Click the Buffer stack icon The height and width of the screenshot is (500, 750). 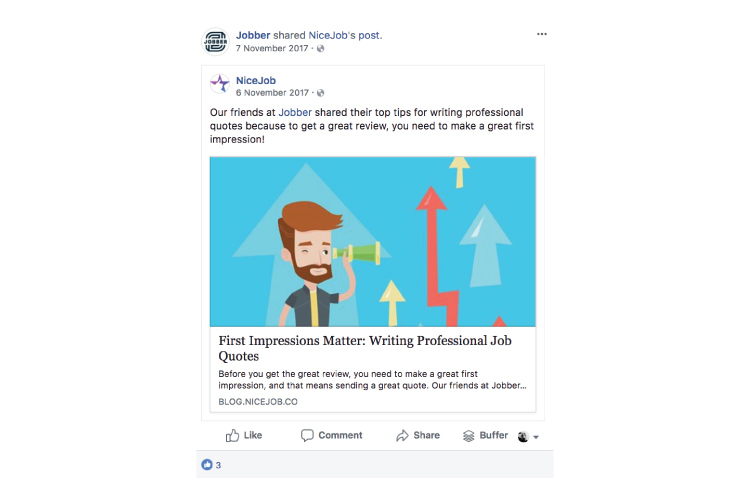click(x=468, y=435)
